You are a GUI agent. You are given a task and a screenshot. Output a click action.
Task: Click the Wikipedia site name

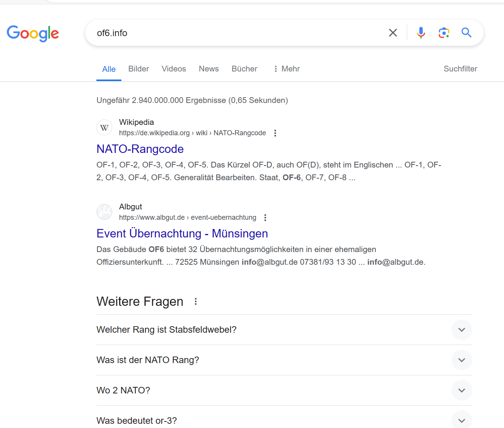136,122
